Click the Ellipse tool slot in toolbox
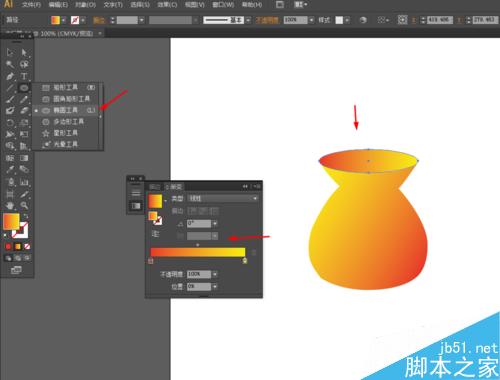 coord(24,88)
